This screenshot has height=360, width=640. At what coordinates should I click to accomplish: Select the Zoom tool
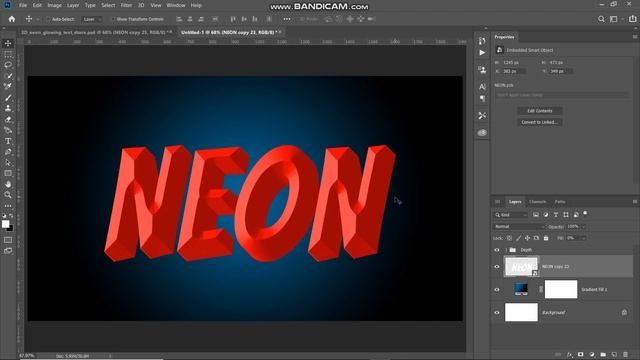tap(8, 195)
